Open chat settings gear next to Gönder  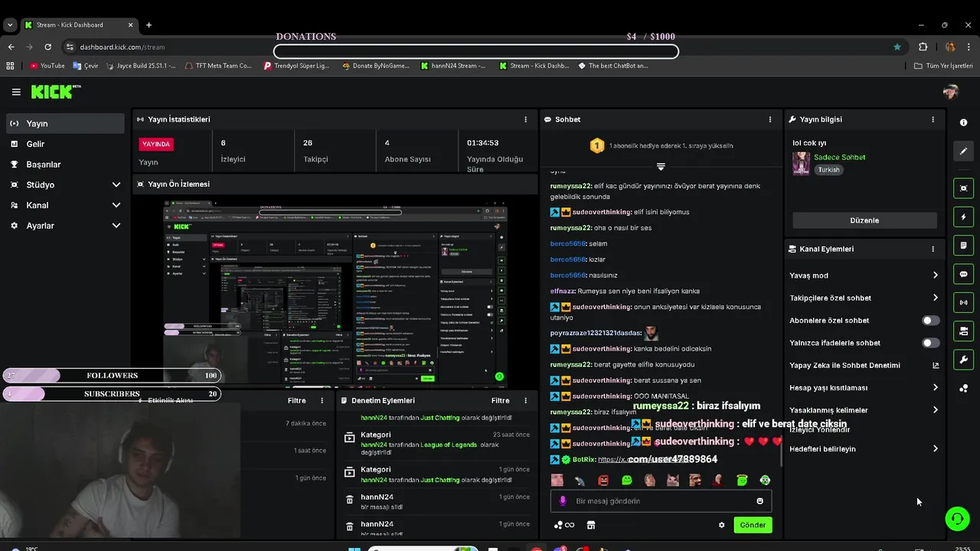pyautogui.click(x=721, y=525)
